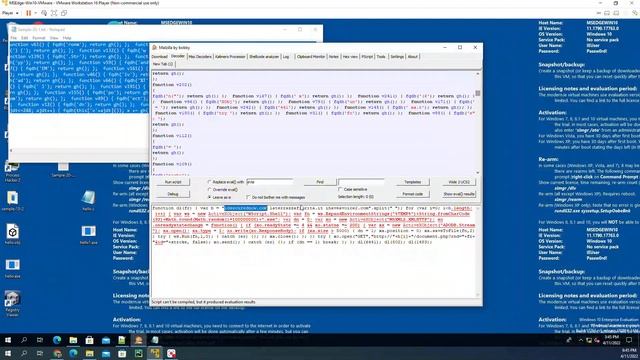640x360 pixels.
Task: Switch to the Misc Decoders tab
Action: point(200,57)
